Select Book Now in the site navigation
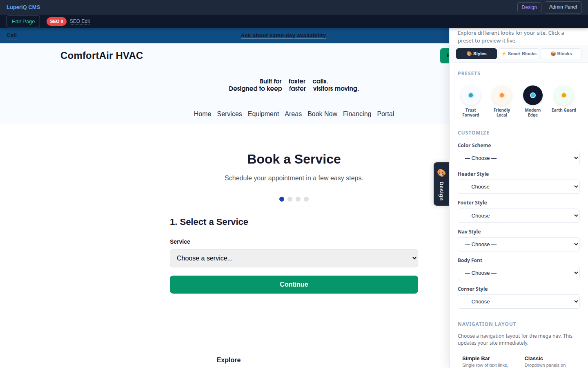This screenshot has height=368, width=588. pos(322,114)
